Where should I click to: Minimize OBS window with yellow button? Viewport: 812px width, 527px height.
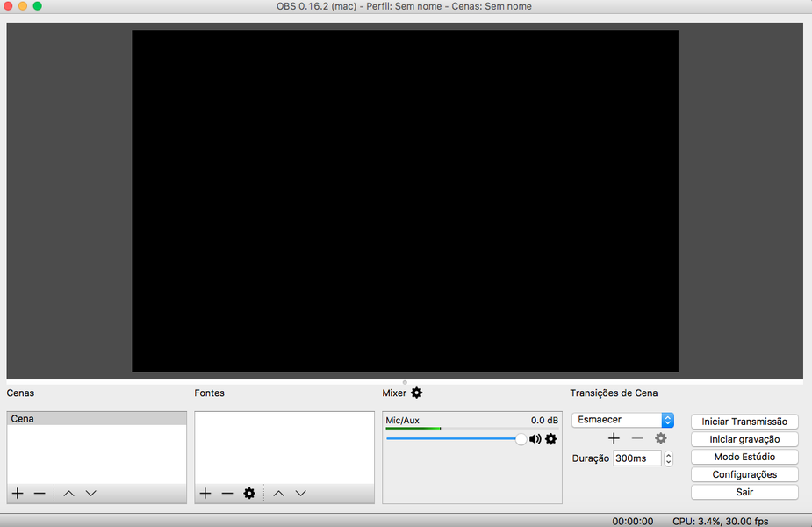click(x=22, y=5)
